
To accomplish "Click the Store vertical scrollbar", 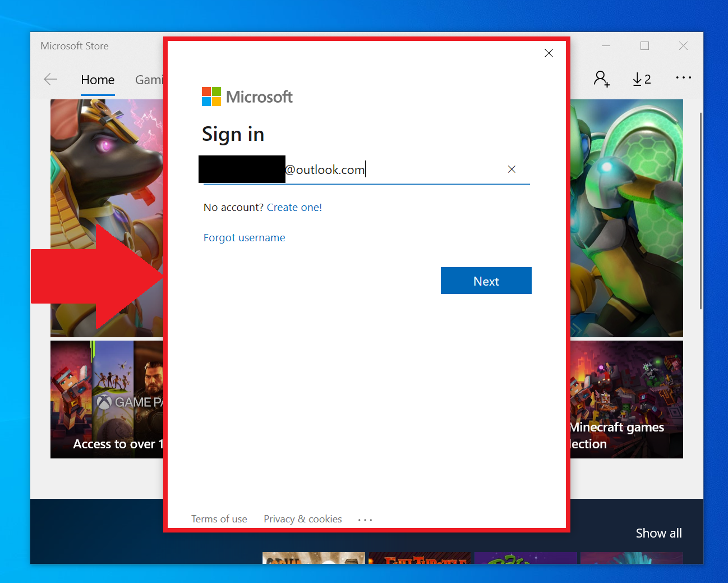I will coord(701,210).
